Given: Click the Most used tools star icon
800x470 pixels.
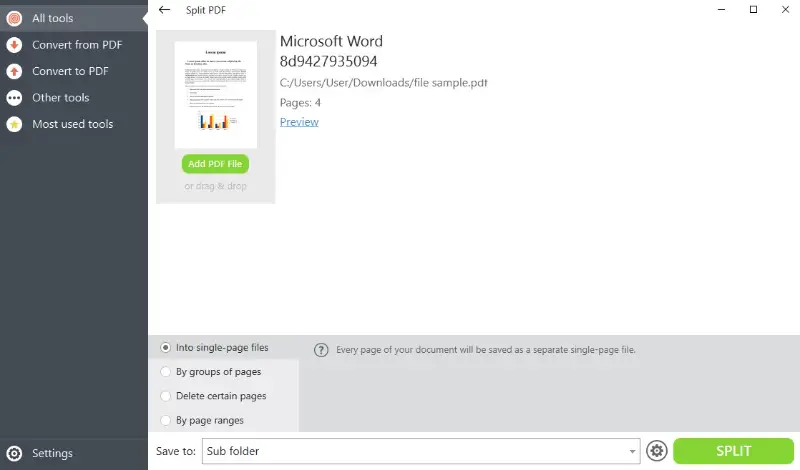Looking at the screenshot, I should tap(14, 124).
